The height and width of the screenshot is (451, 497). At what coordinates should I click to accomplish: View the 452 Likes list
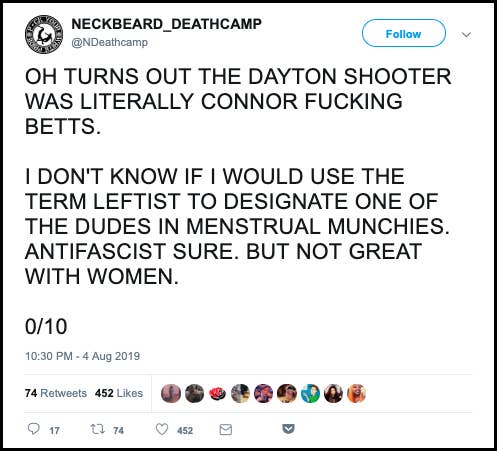tap(119, 393)
